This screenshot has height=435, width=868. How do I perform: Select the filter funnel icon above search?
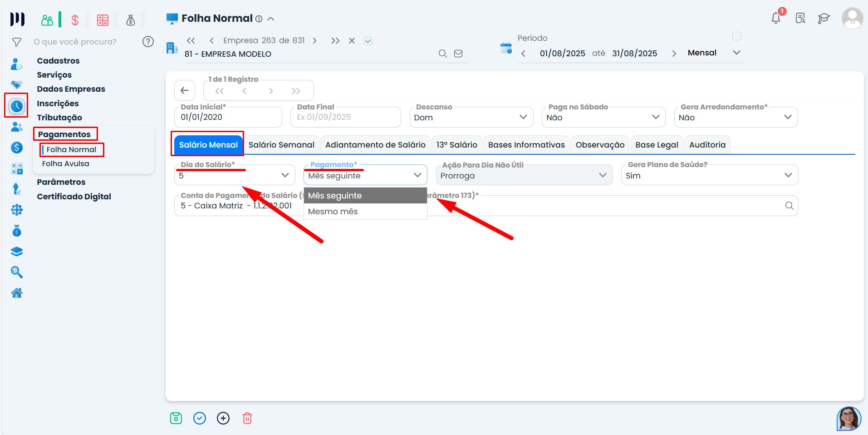point(16,41)
